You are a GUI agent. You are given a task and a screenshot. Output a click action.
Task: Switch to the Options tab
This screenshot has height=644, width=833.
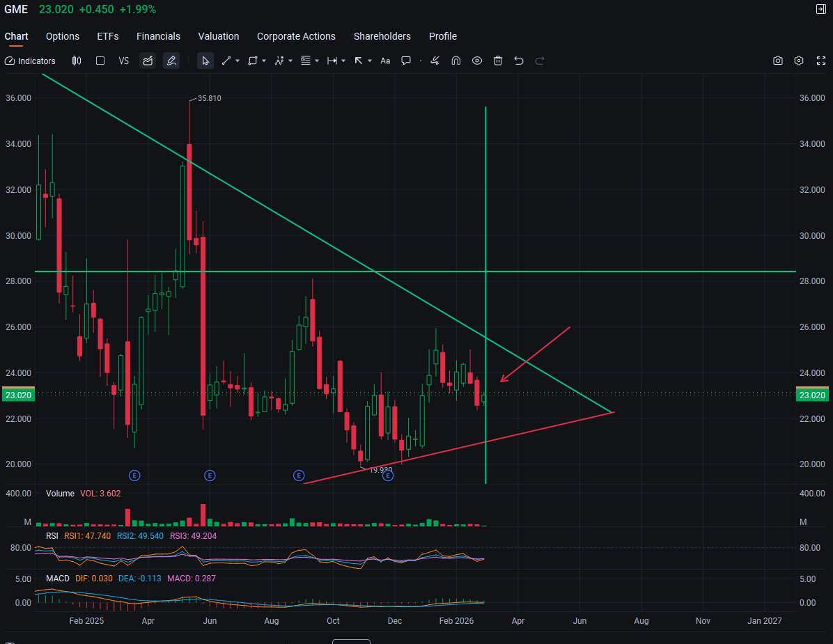point(63,36)
